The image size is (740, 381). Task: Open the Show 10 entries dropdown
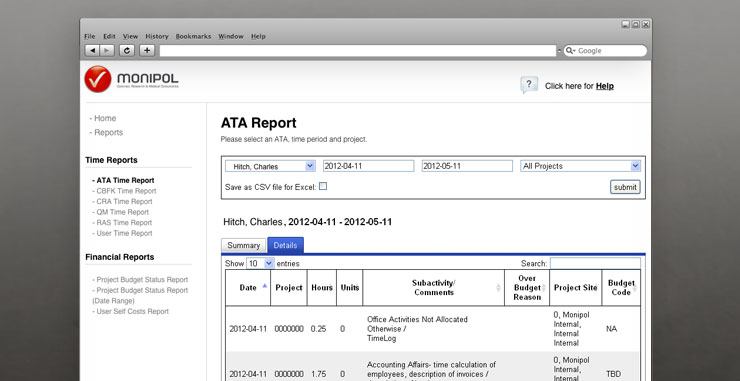pyautogui.click(x=260, y=263)
